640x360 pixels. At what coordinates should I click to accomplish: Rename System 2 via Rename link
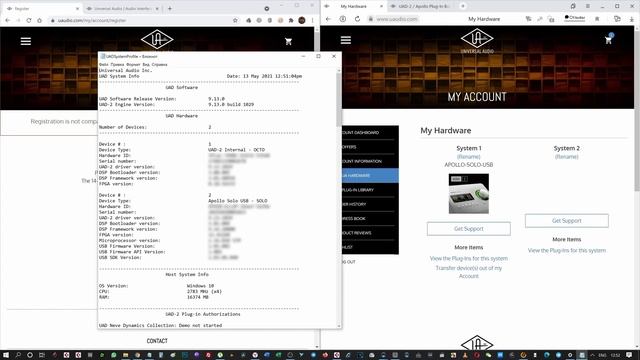point(567,157)
